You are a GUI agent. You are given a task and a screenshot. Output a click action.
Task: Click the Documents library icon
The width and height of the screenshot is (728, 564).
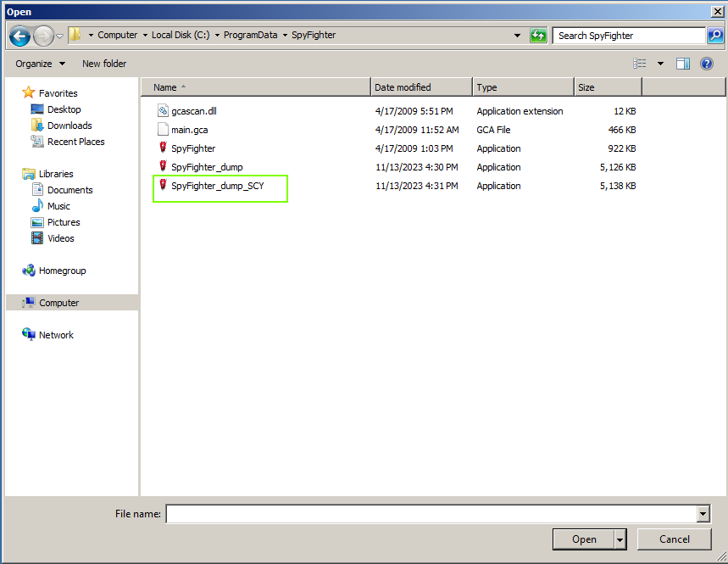[37, 189]
